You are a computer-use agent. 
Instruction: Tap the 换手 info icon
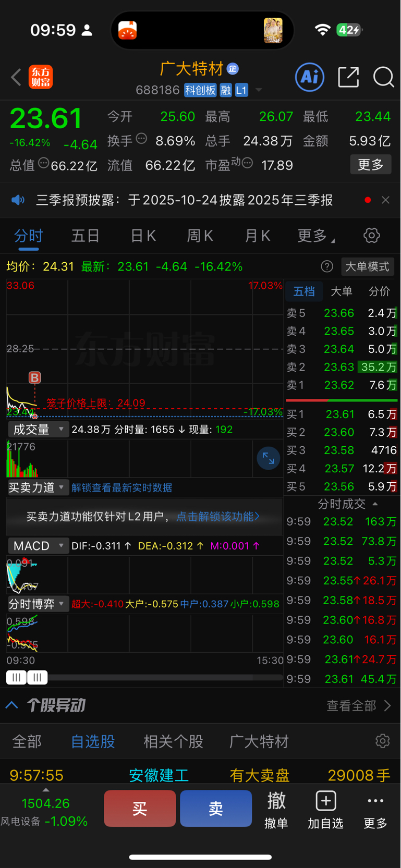tap(141, 139)
